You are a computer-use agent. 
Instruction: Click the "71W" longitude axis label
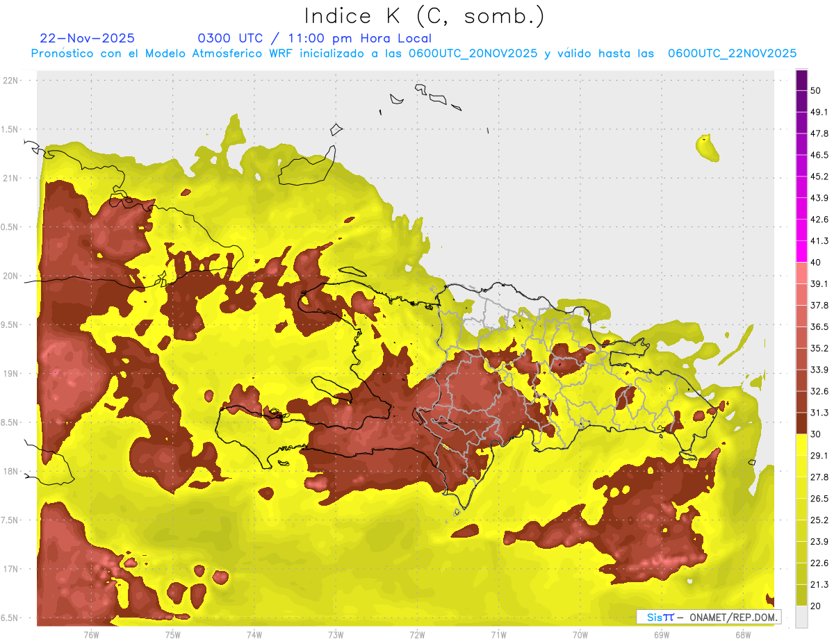pos(498,635)
